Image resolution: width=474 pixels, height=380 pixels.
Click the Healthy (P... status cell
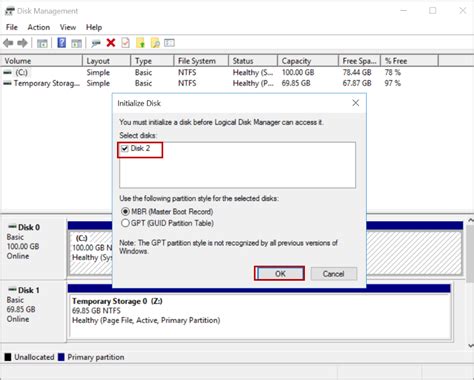click(253, 83)
